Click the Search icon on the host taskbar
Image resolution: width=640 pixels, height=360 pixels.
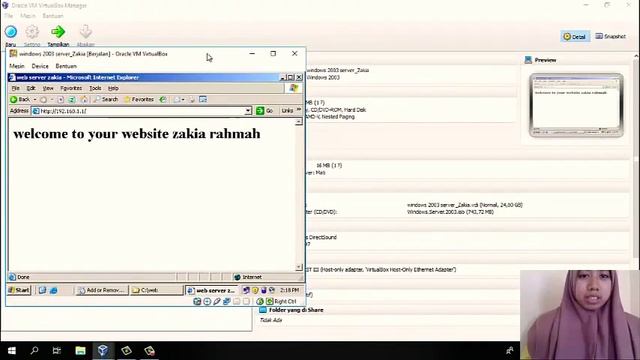click(x=35, y=351)
